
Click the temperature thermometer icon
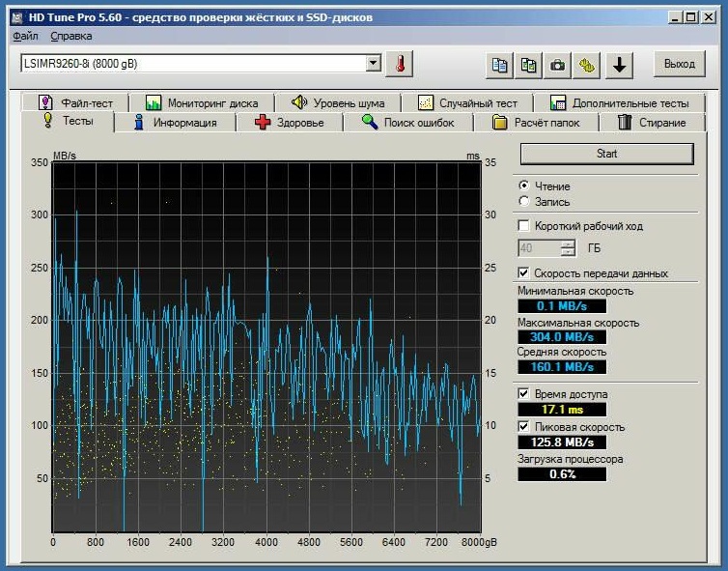(x=399, y=64)
